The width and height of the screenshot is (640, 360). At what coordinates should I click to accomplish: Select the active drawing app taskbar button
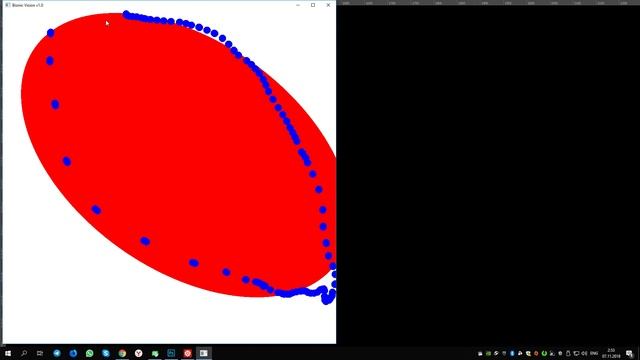coord(204,353)
